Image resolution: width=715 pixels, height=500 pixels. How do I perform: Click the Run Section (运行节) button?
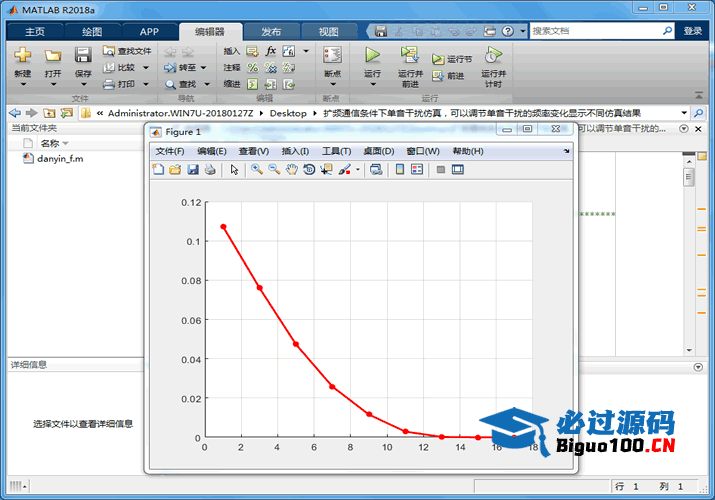(452, 59)
